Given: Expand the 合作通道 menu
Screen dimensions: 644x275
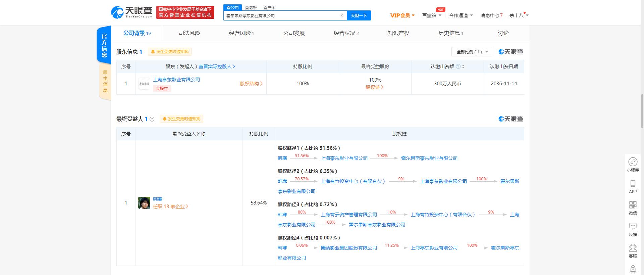Looking at the screenshot, I should [x=461, y=15].
